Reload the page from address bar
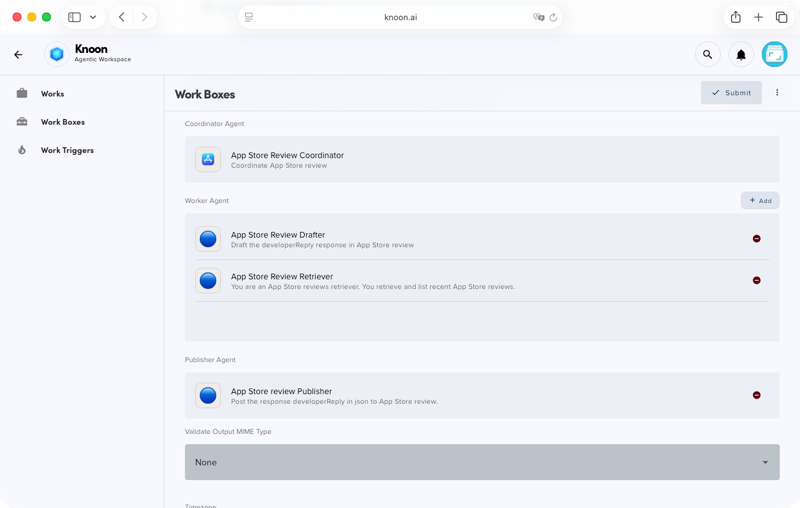Screen dimensions: 800x508 point(553,17)
